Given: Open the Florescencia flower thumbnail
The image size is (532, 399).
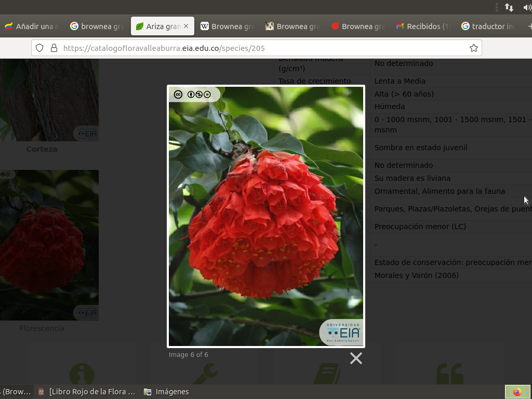Looking at the screenshot, I should tap(49, 245).
